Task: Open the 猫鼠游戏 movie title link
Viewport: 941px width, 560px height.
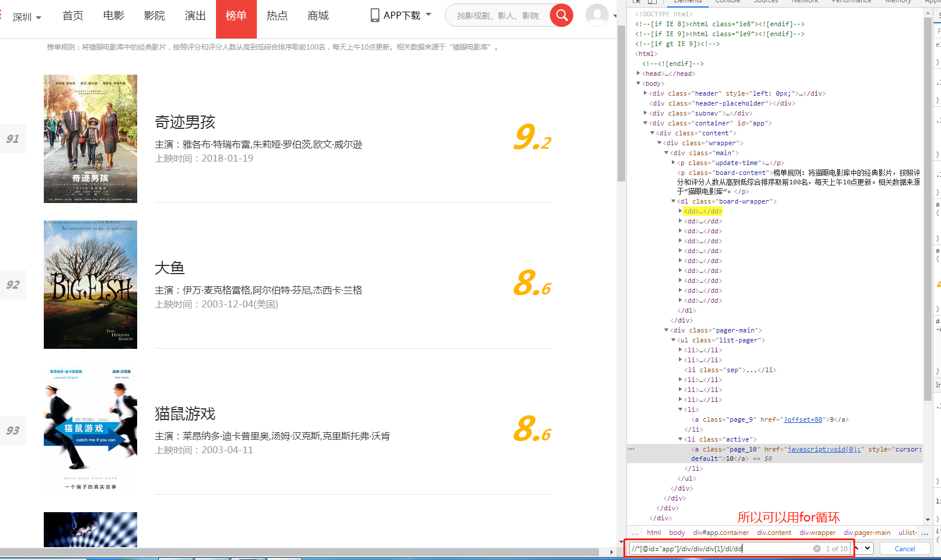Action: pos(185,414)
